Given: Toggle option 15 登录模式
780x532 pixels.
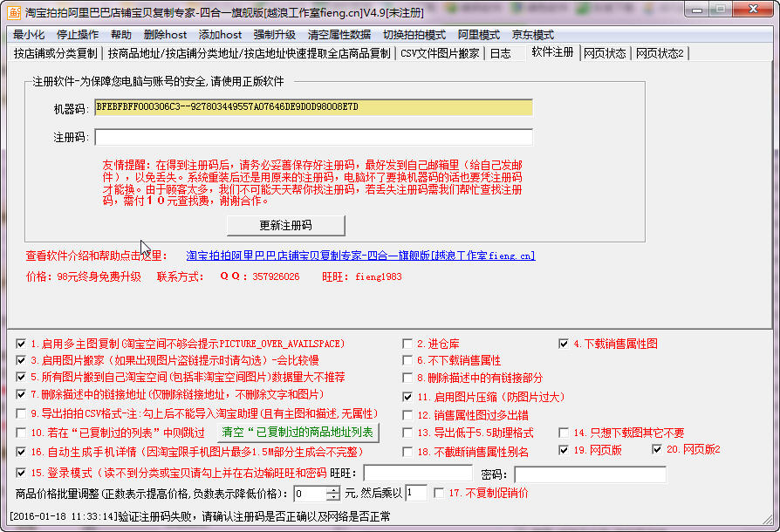Looking at the screenshot, I should coord(21,473).
